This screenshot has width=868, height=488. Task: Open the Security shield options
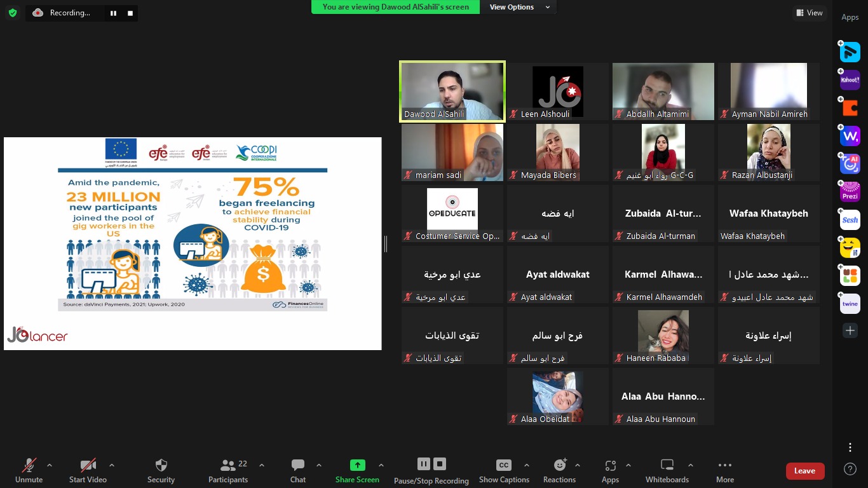[x=161, y=470]
